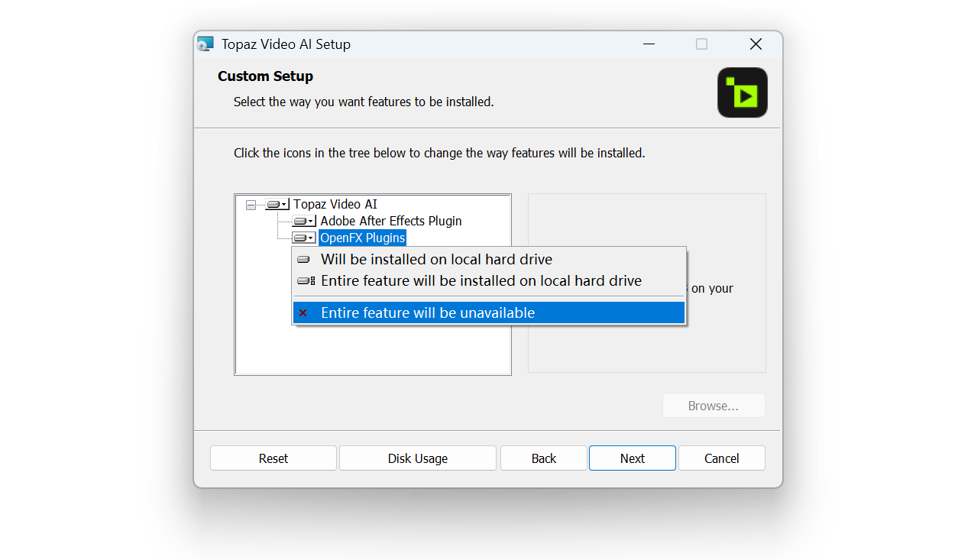This screenshot has width=971, height=560.
Task: Select the Adobe After Effects Plugin item
Action: click(x=390, y=222)
